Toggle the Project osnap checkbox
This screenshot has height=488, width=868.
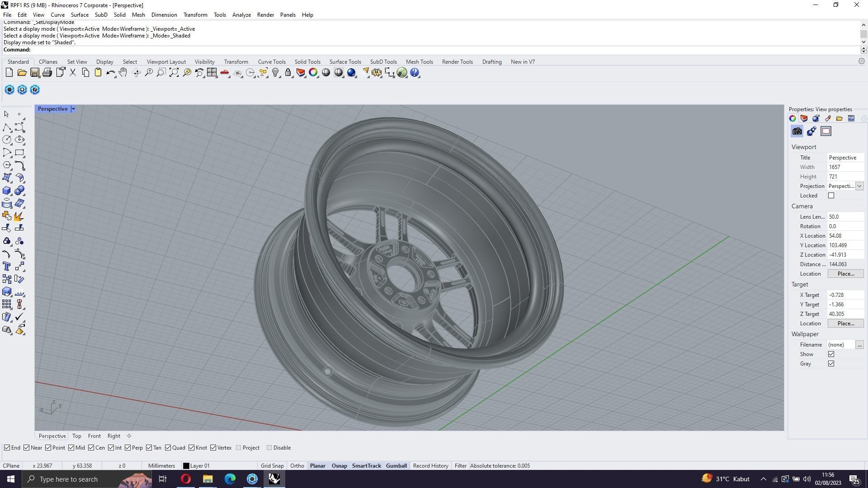tap(239, 448)
